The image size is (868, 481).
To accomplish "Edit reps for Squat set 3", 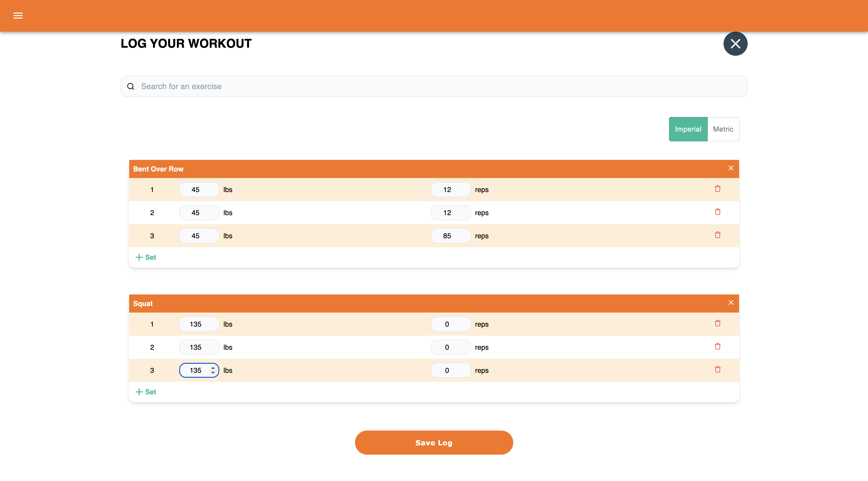I will pyautogui.click(x=450, y=371).
